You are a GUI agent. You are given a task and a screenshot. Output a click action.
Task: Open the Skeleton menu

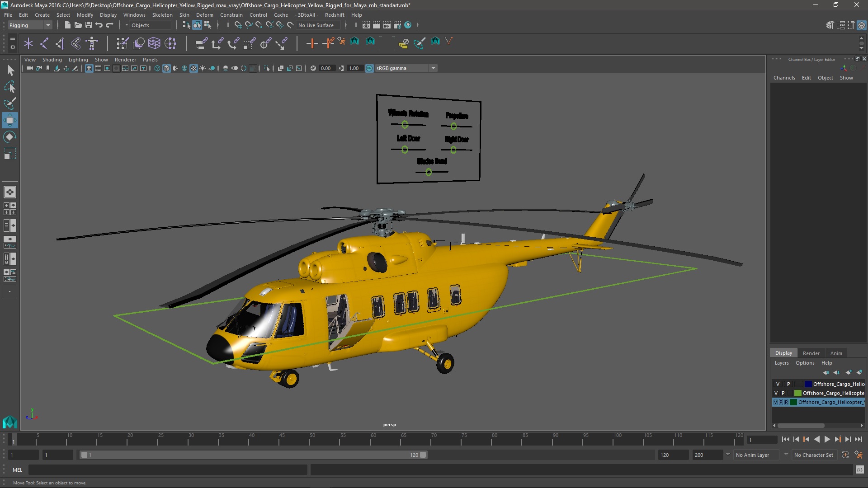[x=162, y=15]
